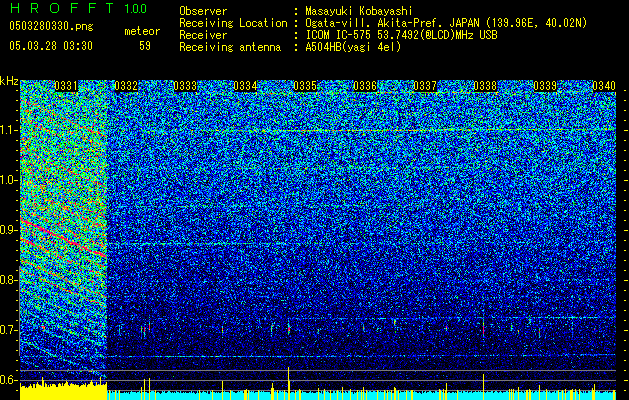629x400 pixels.
Task: Click the Receiver label
Action: (x=203, y=35)
